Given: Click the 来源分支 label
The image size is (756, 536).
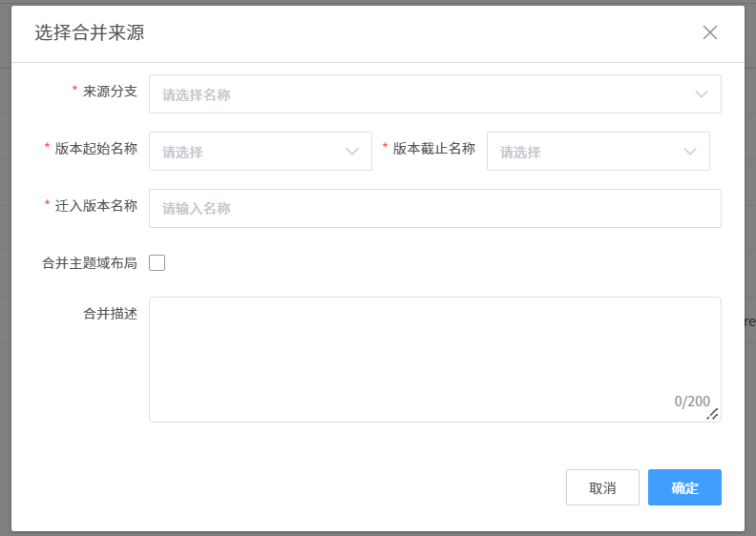Looking at the screenshot, I should (x=110, y=91).
